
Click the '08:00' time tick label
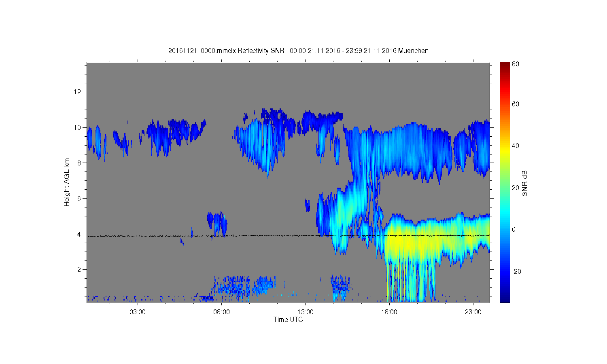222,312
